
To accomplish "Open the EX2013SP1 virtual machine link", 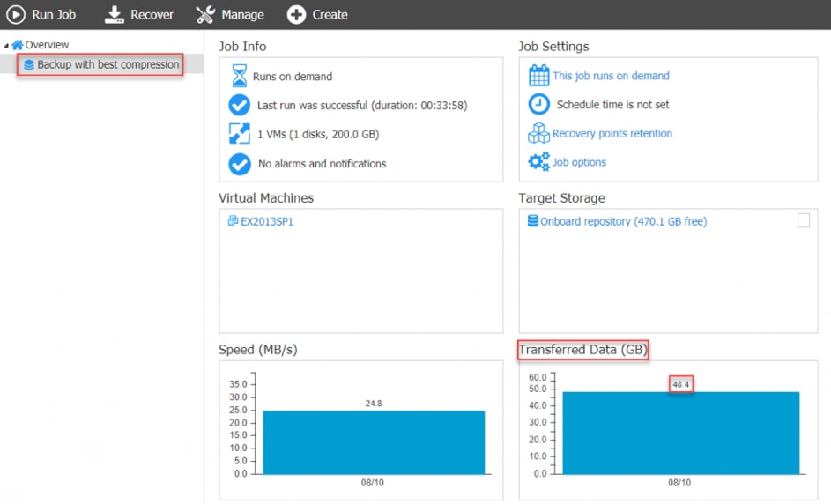I will [267, 221].
